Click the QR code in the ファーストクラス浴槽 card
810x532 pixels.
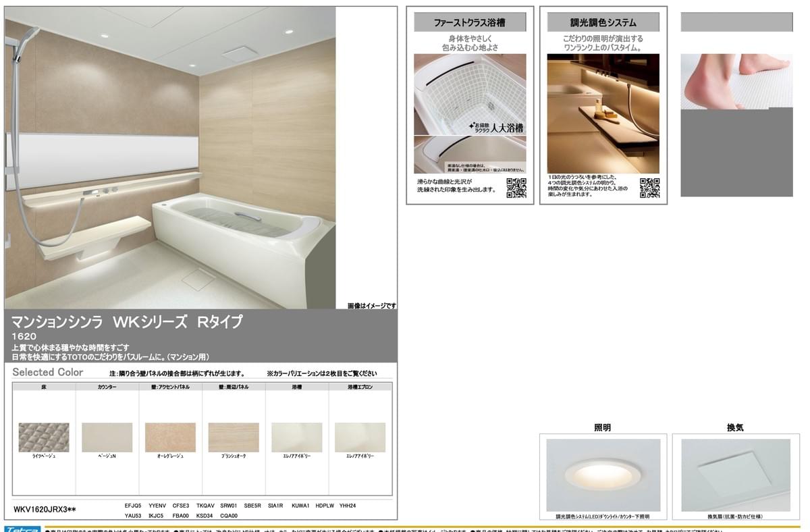coord(516,188)
